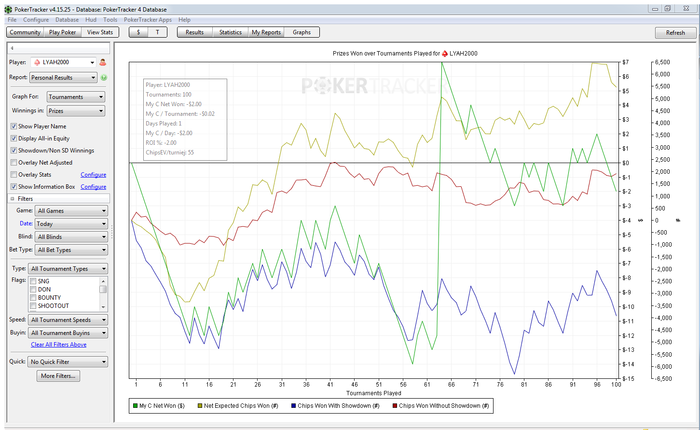The width and height of the screenshot is (700, 430).
Task: Click the Refresh button
Action: coord(675,33)
